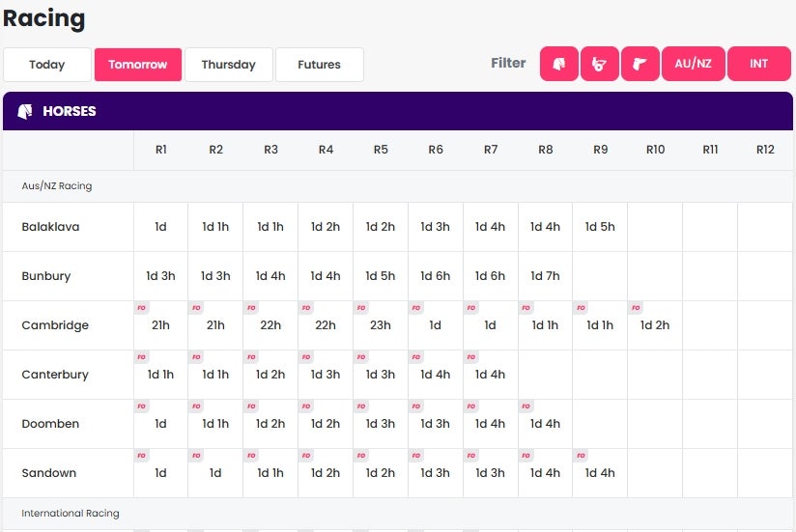Click the Sandown meeting name
This screenshot has height=532, width=796.
tap(48, 473)
